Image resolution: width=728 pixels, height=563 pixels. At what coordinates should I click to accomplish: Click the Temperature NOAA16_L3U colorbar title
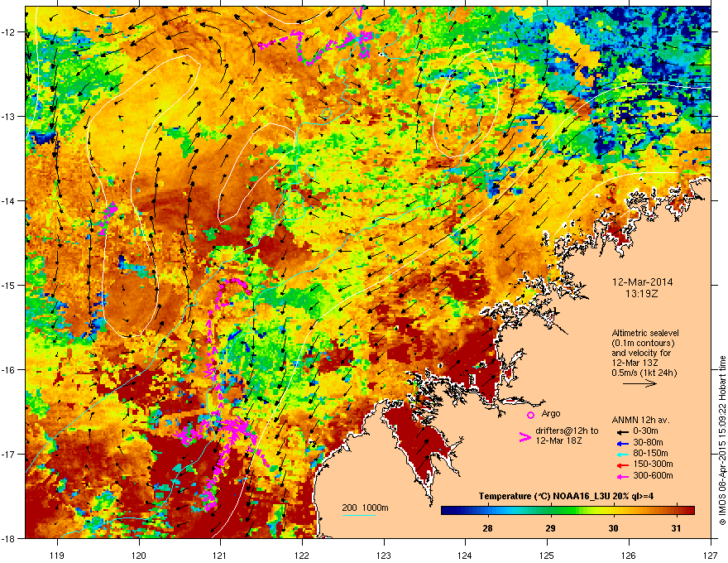(x=566, y=497)
